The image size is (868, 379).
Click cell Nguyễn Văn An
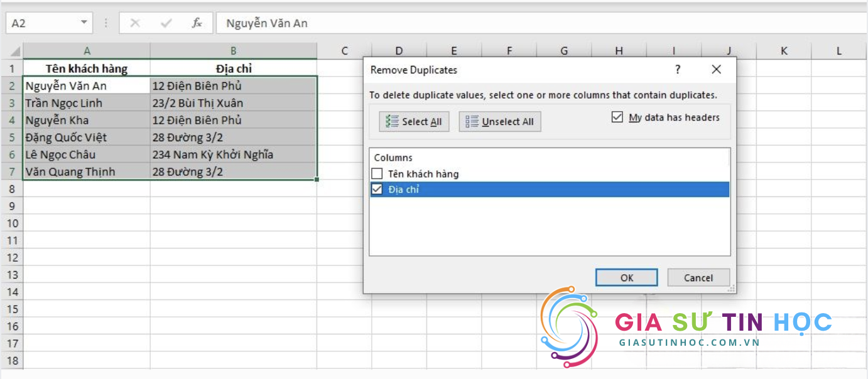87,85
